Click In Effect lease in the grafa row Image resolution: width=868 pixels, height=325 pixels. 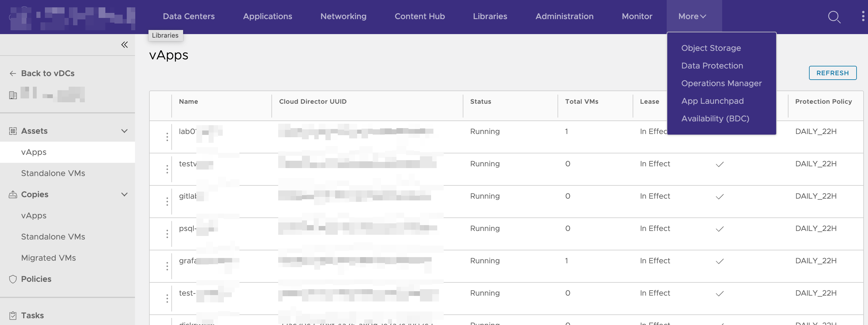655,261
